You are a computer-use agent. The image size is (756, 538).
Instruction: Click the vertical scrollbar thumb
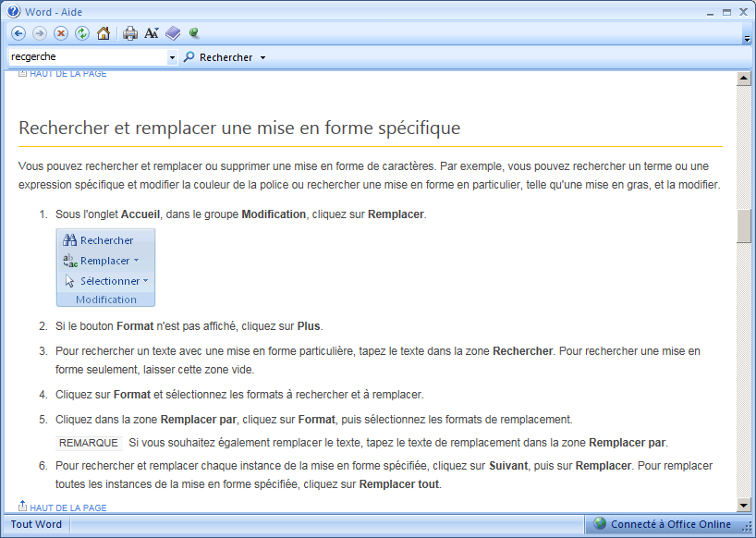point(743,226)
